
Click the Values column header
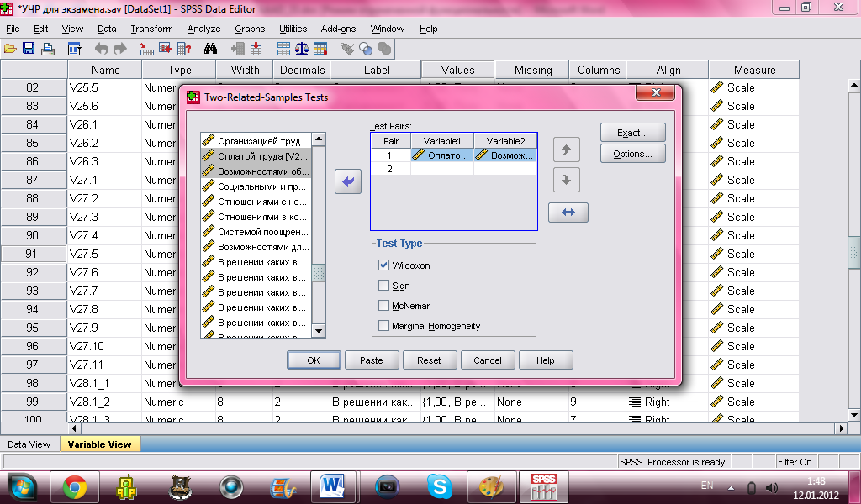click(458, 70)
